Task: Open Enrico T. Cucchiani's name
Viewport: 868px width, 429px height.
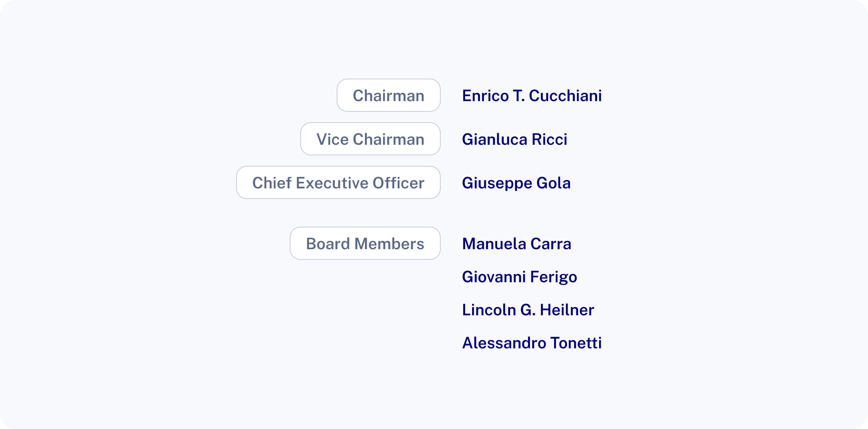Action: click(x=532, y=96)
